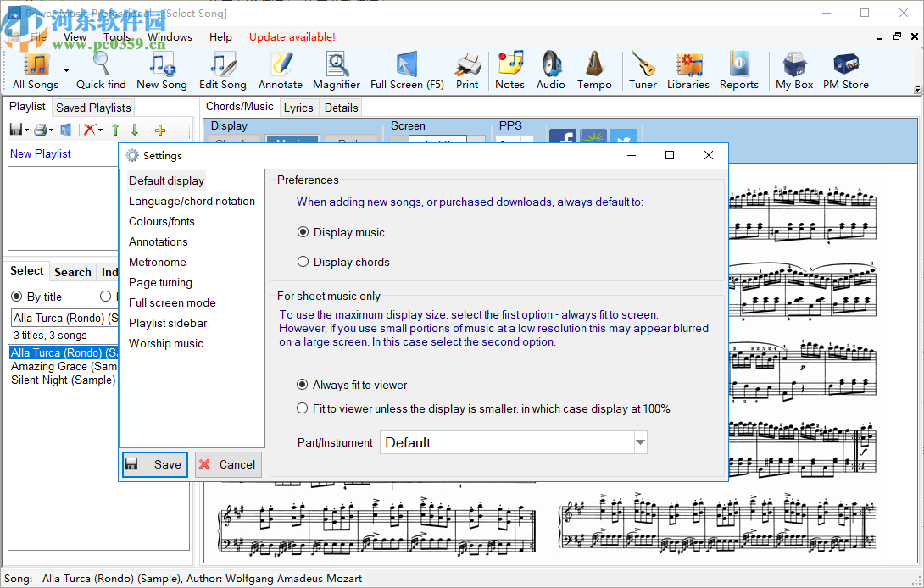Image resolution: width=924 pixels, height=588 pixels.
Task: Open Page turning settings category
Action: pos(160,282)
